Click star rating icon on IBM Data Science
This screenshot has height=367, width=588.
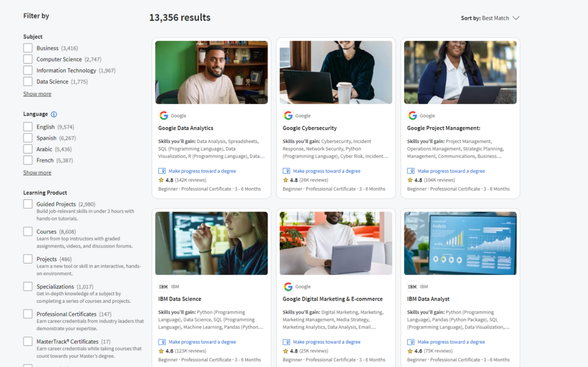(x=161, y=351)
